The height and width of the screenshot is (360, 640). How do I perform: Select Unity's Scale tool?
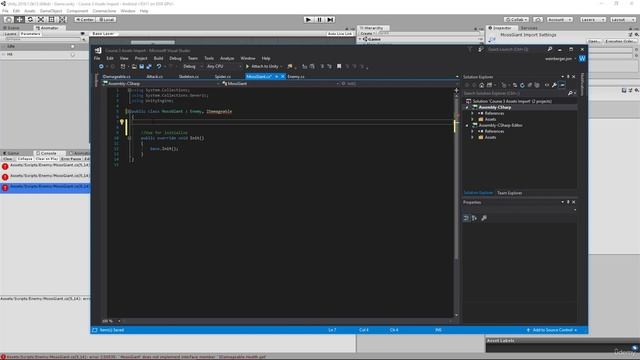(40, 19)
